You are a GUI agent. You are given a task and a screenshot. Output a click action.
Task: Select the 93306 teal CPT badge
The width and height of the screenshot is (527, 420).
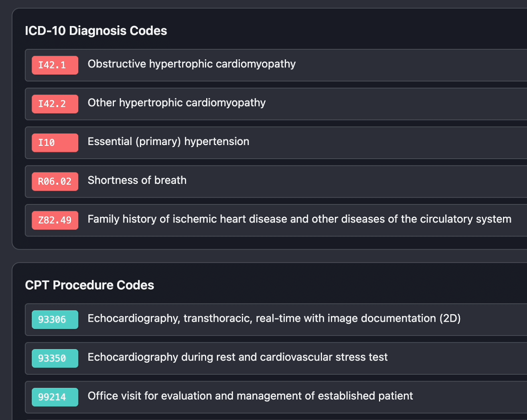55,319
